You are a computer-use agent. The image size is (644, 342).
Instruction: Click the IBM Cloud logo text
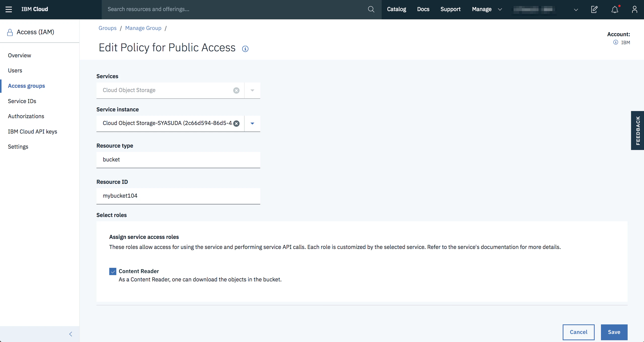coord(34,9)
